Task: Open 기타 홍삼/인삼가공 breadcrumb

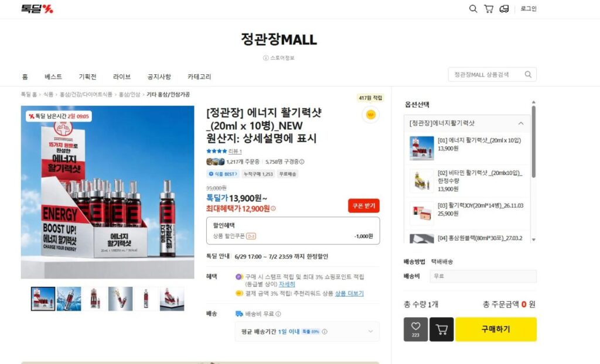Action: click(168, 94)
